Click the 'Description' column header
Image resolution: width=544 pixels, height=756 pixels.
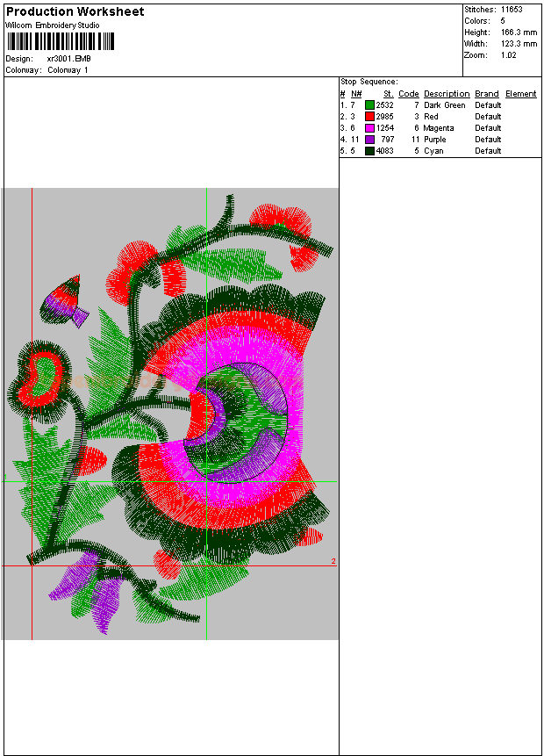click(x=447, y=94)
